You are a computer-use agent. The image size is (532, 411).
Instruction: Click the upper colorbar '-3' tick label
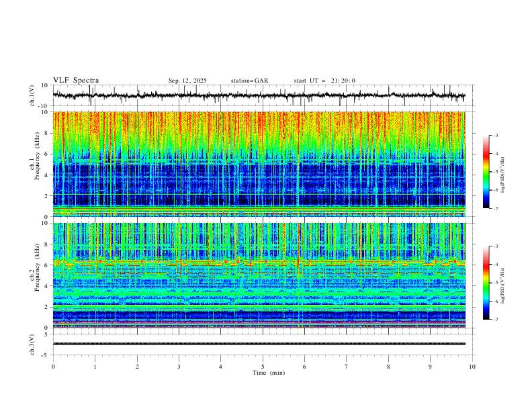[x=495, y=135]
